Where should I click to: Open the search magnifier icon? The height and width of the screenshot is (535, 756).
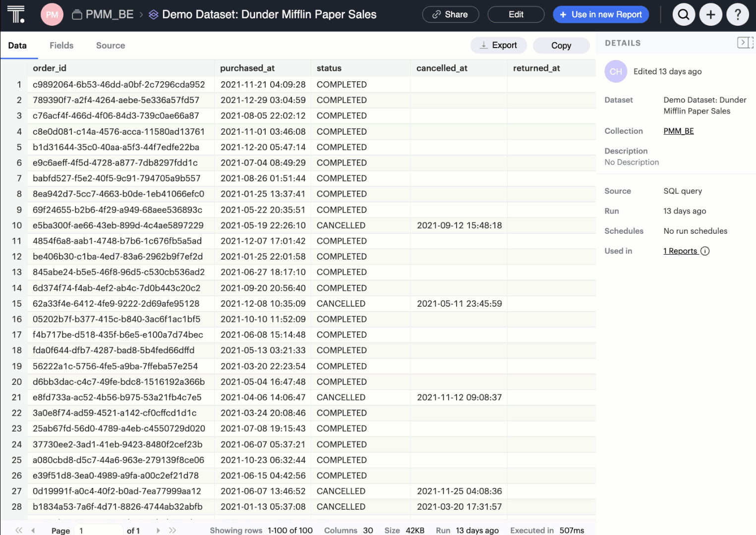tap(684, 15)
